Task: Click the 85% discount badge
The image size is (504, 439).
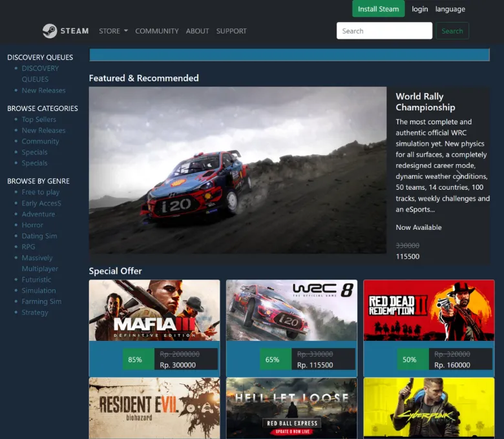Action: (138, 360)
